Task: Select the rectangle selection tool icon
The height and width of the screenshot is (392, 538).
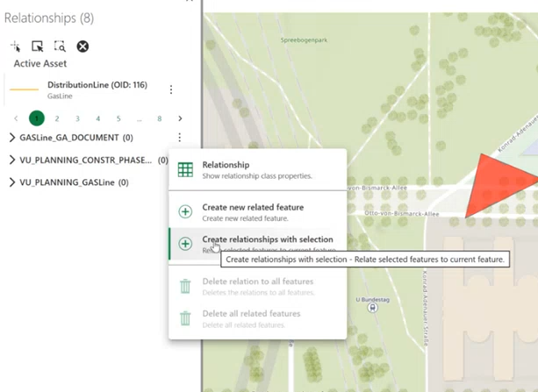Action: point(38,46)
